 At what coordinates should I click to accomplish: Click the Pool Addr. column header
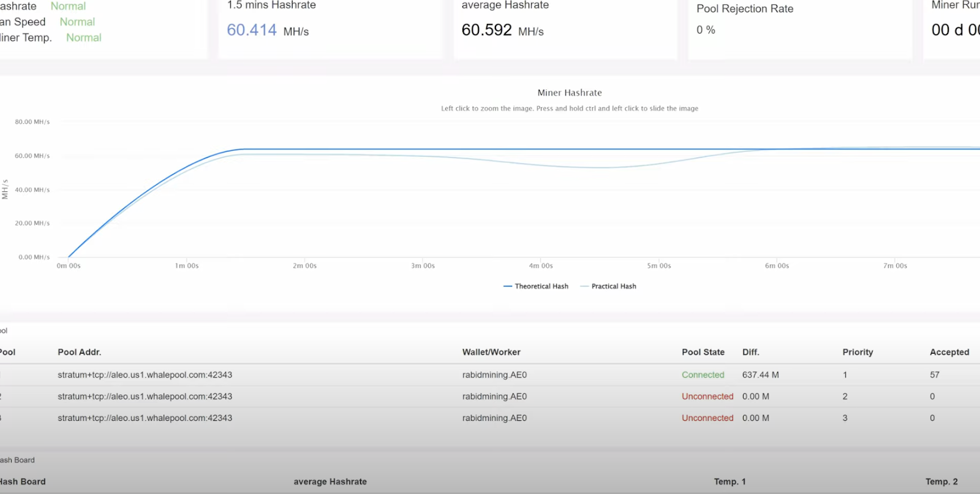pos(80,352)
